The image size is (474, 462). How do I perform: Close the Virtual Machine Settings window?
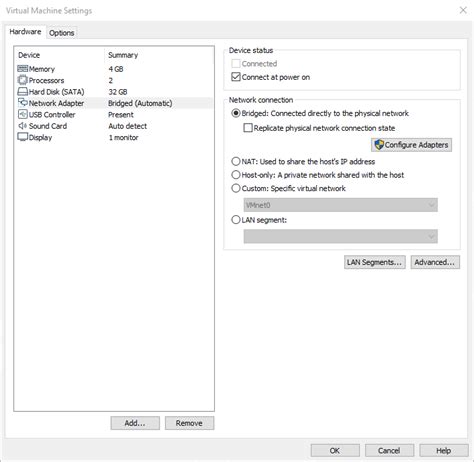click(x=463, y=10)
